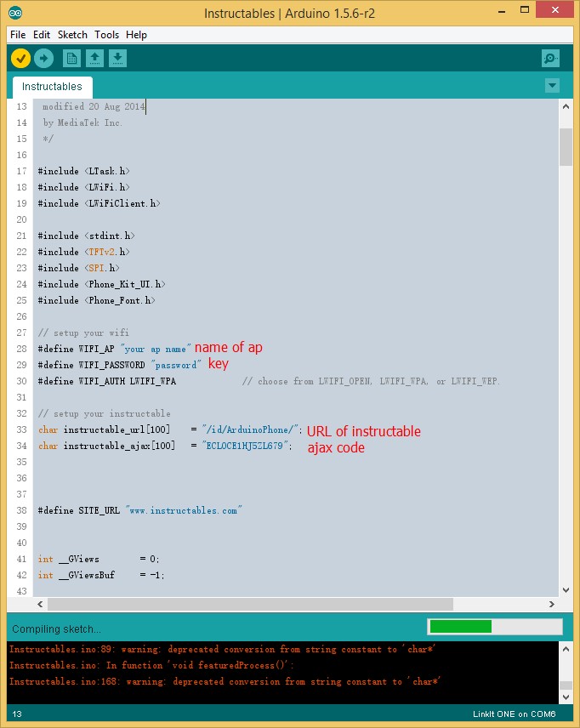Click the #include <Phone_Kit_UI.h> line
580x728 pixels.
[x=102, y=284]
